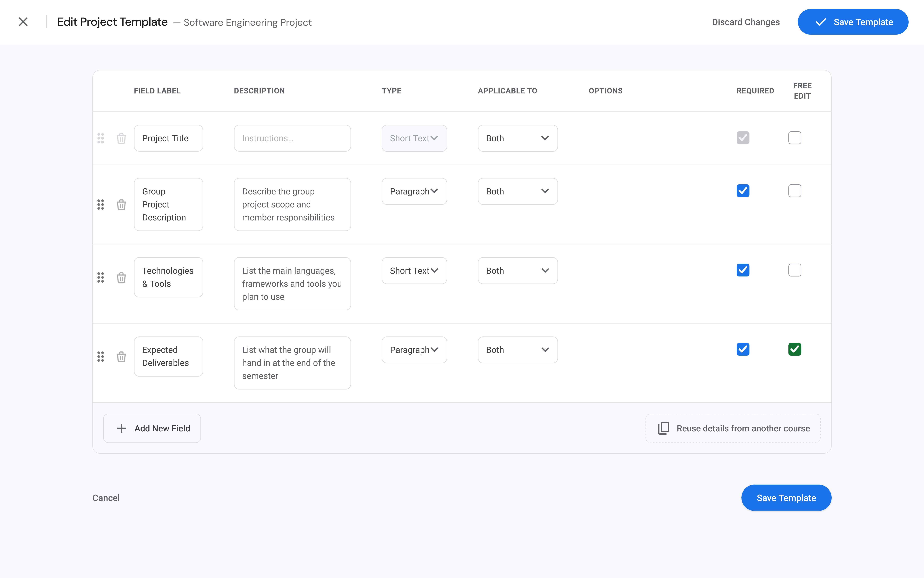Open Applicable To dropdown for Project Title

pos(518,138)
